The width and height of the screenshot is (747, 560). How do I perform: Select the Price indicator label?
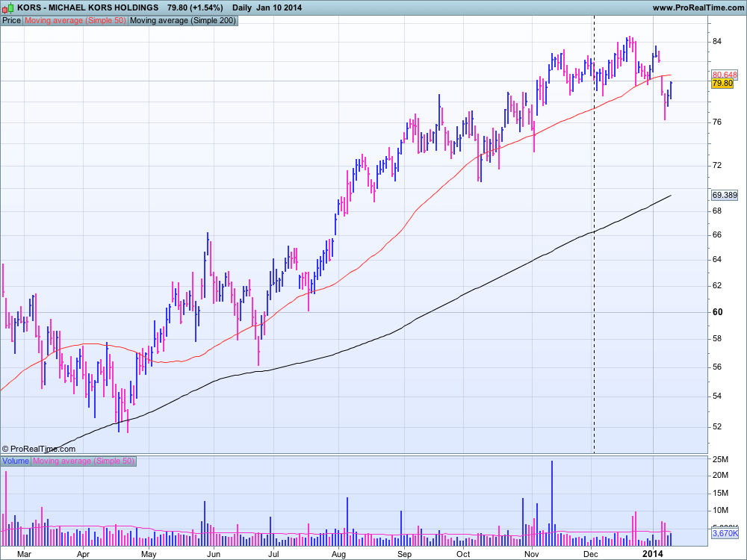11,21
